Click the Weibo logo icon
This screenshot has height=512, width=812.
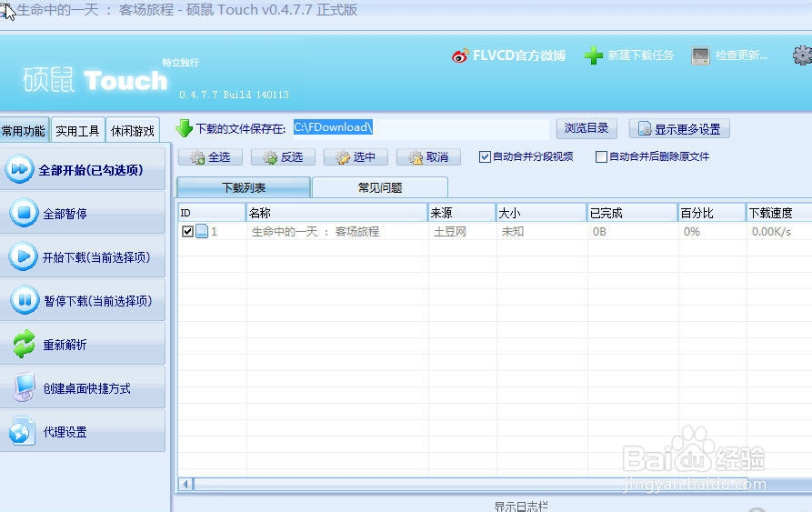460,55
